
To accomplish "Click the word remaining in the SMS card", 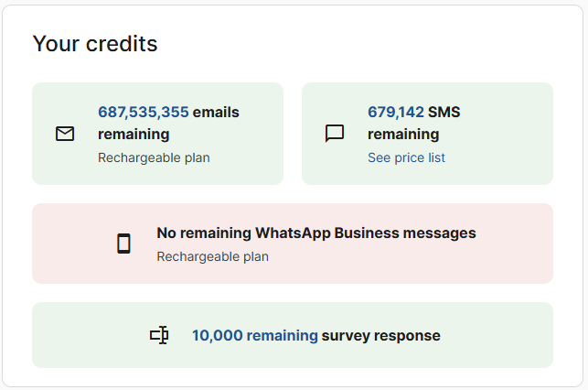I will (x=403, y=135).
